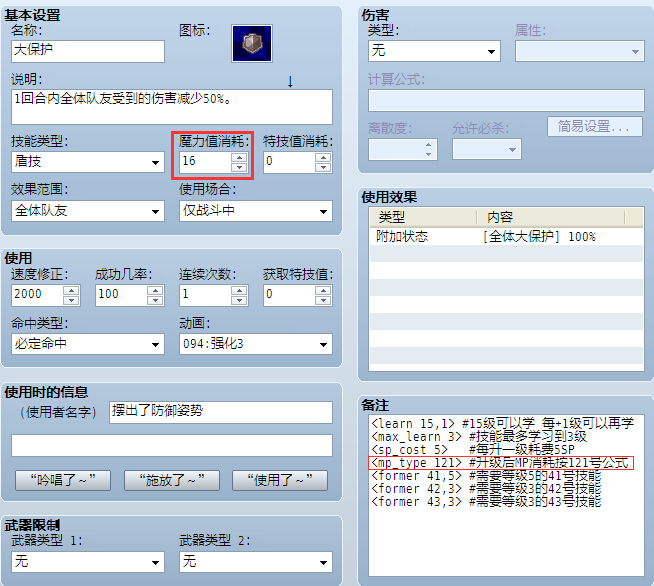Decrease 速度修正 with the down arrow
The image size is (654, 586).
click(71, 300)
